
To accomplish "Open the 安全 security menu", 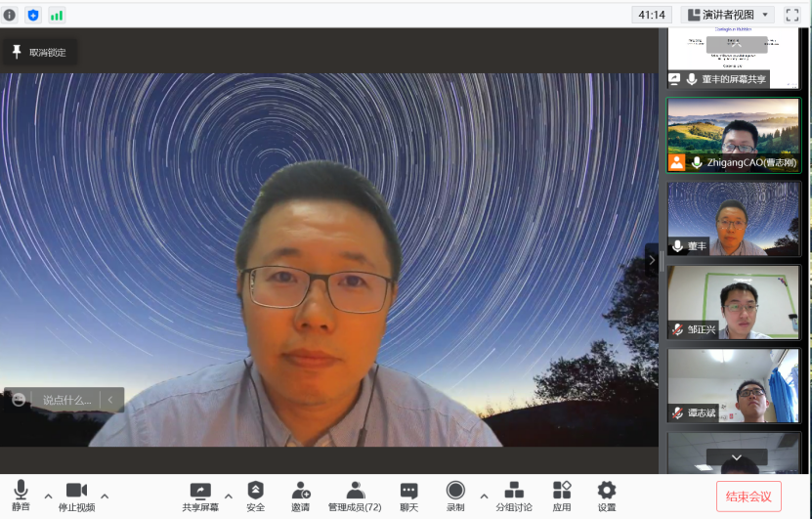I will 256,496.
